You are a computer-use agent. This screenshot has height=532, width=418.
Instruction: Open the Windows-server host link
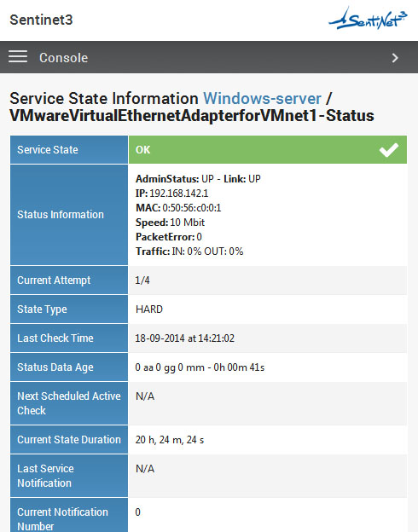(x=262, y=99)
